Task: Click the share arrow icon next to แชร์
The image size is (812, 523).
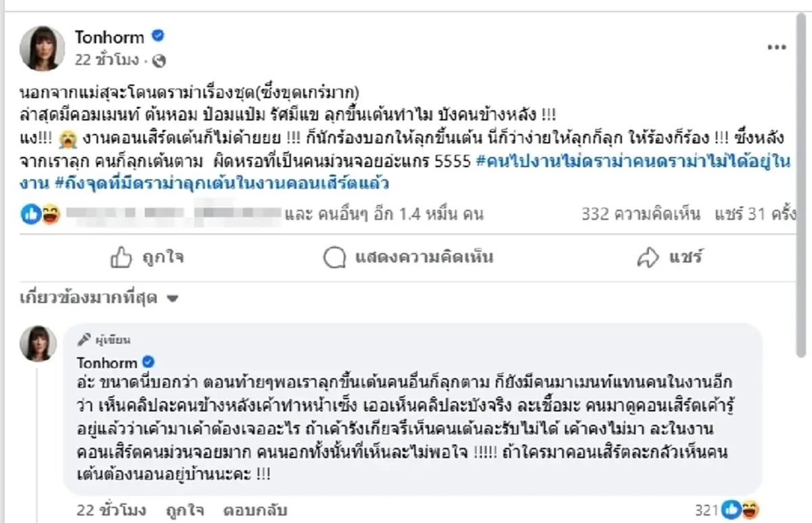Action: click(x=648, y=257)
